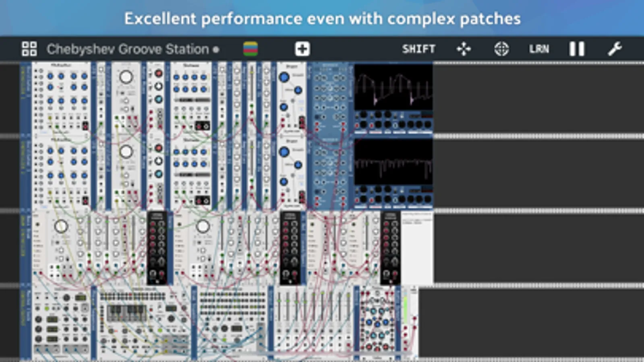Open the colored stripes cable color icon
The height and width of the screenshot is (362, 644).
(x=251, y=49)
